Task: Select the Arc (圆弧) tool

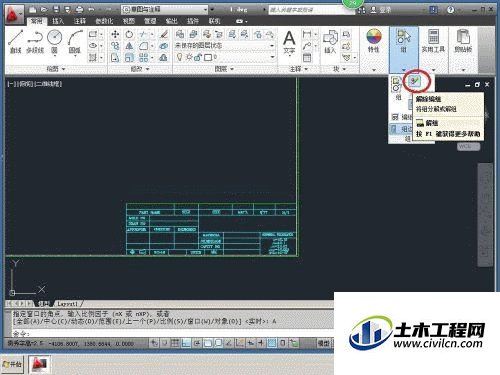Action: point(75,42)
